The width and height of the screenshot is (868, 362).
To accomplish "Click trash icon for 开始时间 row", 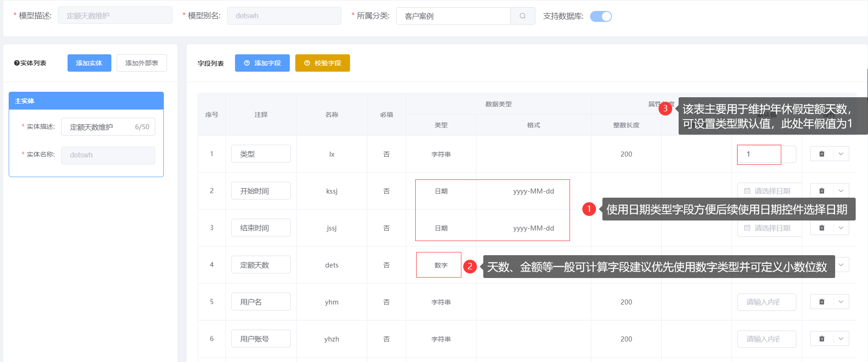I will point(821,191).
